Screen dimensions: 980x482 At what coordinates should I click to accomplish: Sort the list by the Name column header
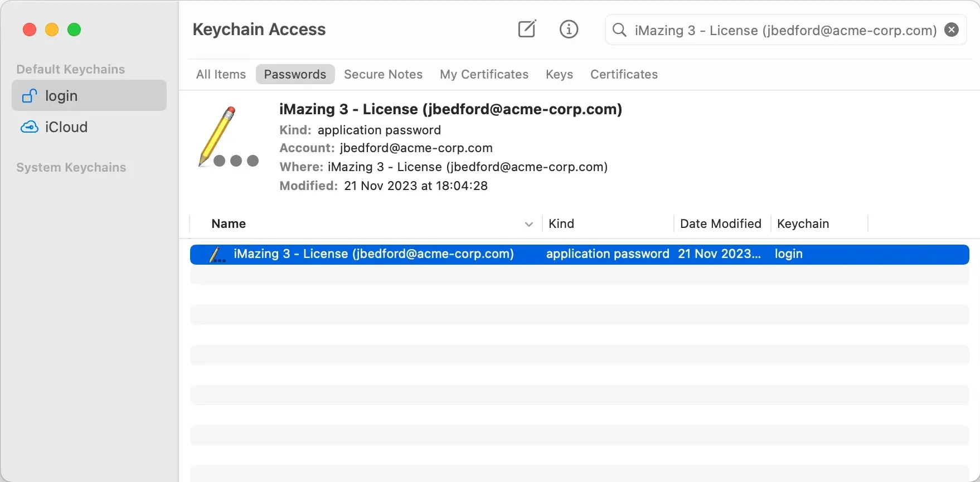pyautogui.click(x=229, y=223)
